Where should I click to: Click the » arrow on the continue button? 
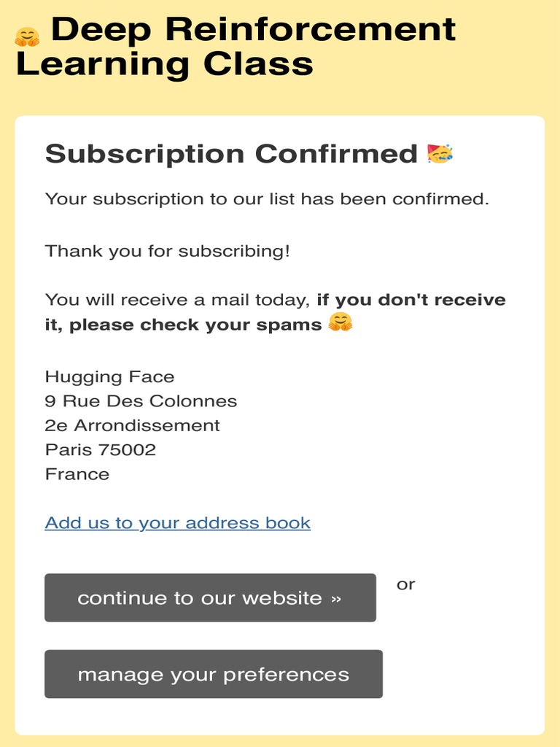point(335,598)
